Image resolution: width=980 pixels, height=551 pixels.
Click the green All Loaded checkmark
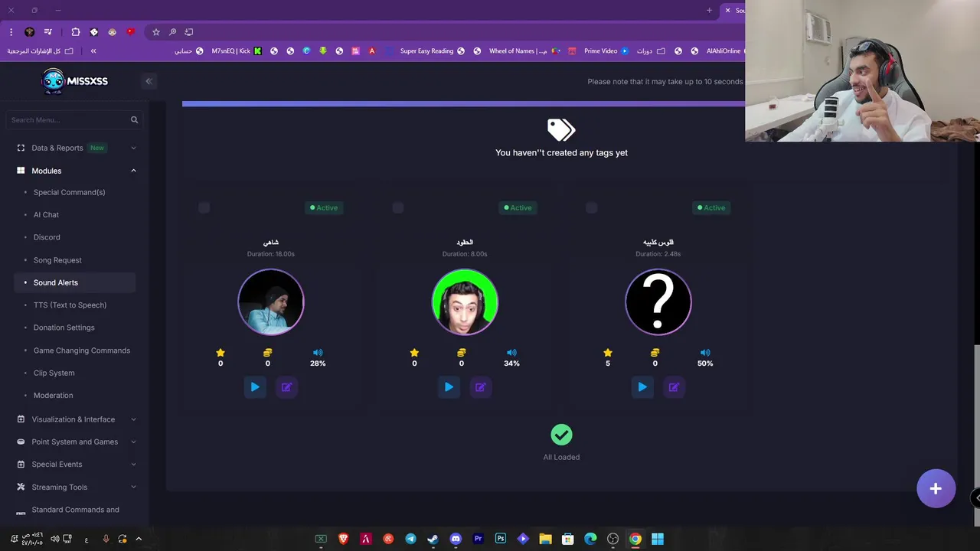[561, 435]
